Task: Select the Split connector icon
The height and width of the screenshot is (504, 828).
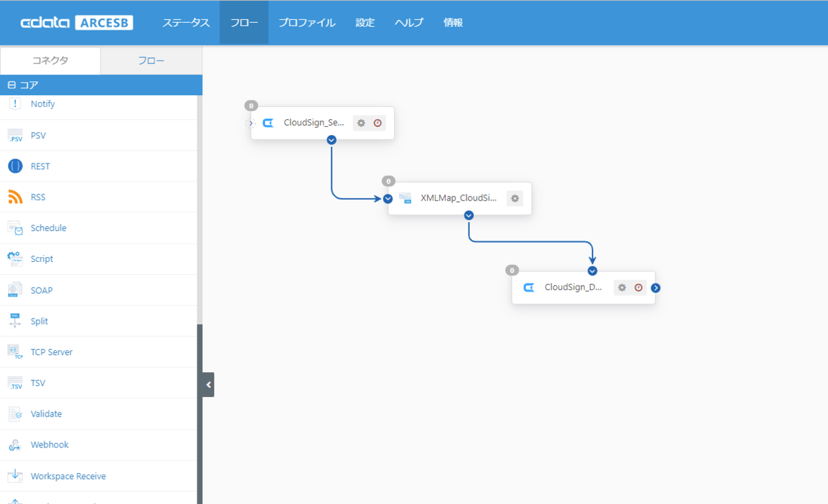Action: [x=15, y=321]
